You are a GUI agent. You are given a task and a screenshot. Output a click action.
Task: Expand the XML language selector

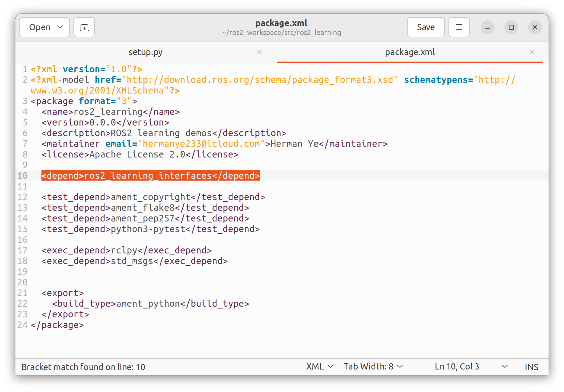point(320,367)
